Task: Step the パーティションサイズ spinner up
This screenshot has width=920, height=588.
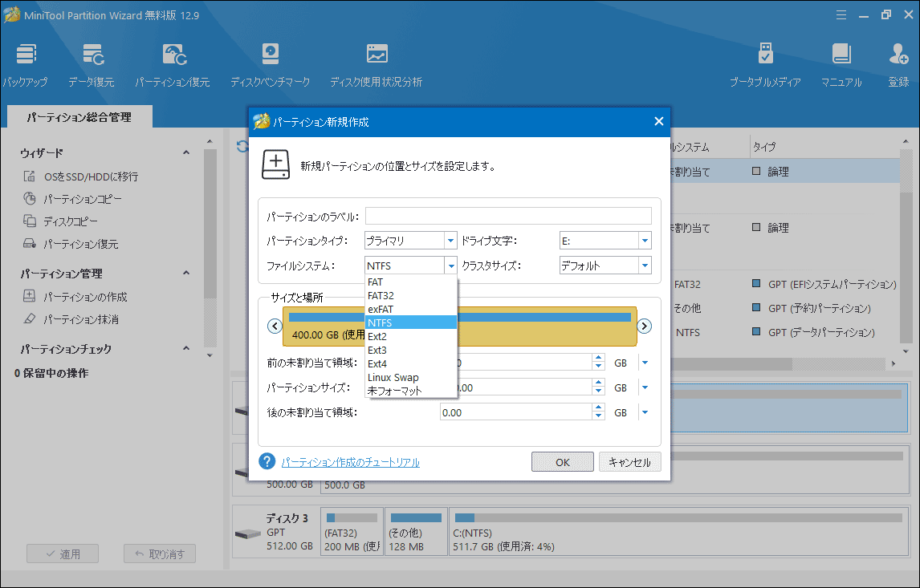Action: tap(598, 383)
